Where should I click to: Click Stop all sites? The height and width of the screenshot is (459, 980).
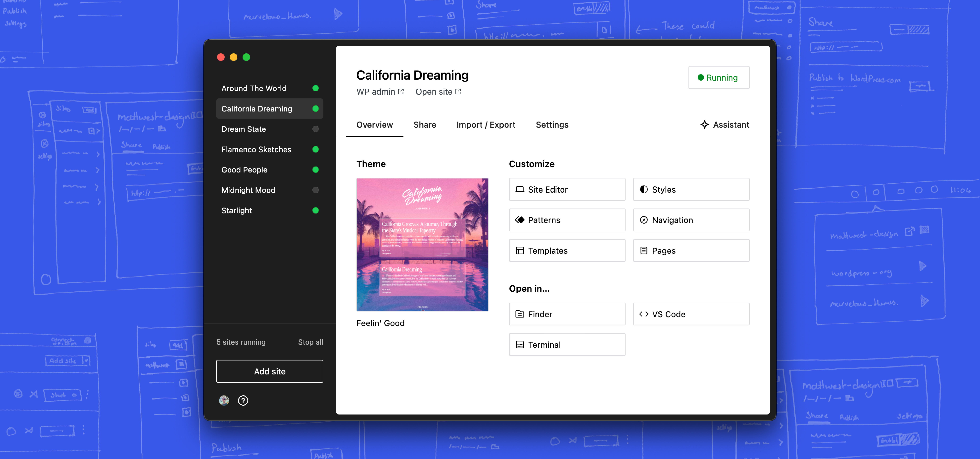click(x=310, y=342)
